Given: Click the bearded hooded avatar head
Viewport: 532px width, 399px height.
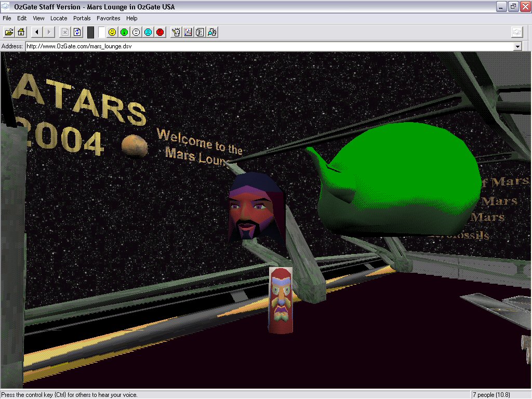Looking at the screenshot, I should [256, 208].
